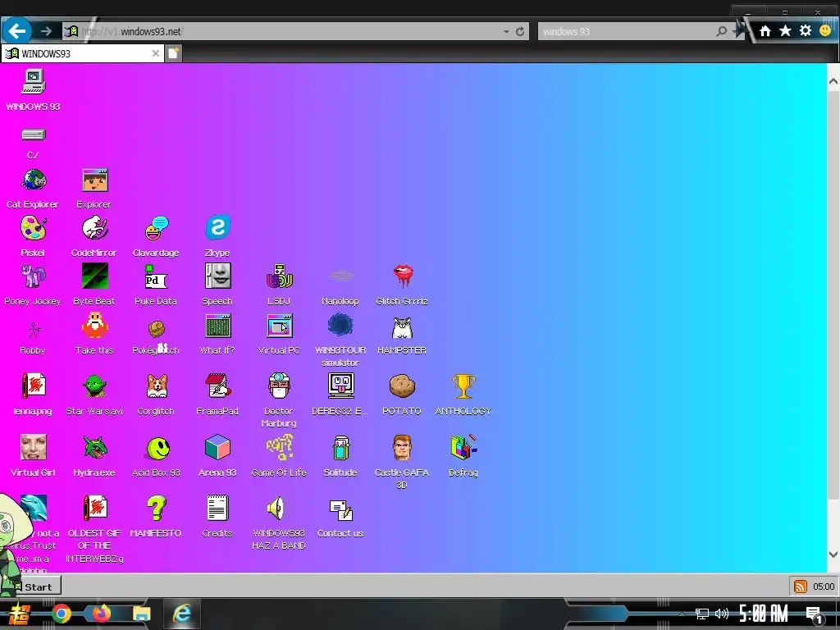The width and height of the screenshot is (840, 630).
Task: Open the C:/ drive icon
Action: tap(33, 135)
